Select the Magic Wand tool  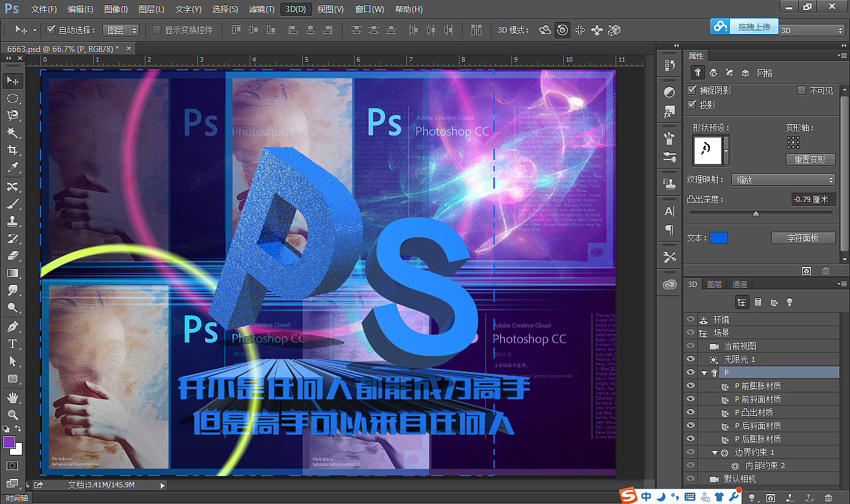13,133
